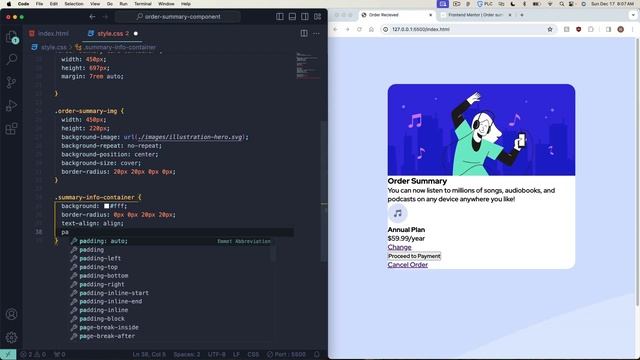Bookmark this page with the star icon
Viewport: 640px width, 360px height.
(x=550, y=29)
